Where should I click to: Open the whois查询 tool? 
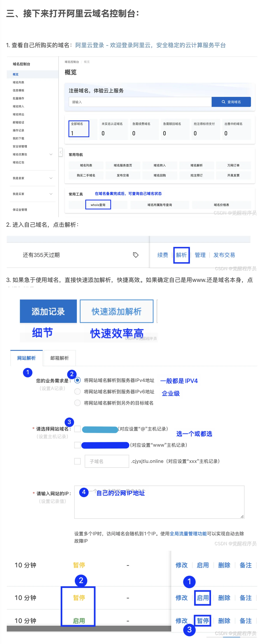(98, 205)
